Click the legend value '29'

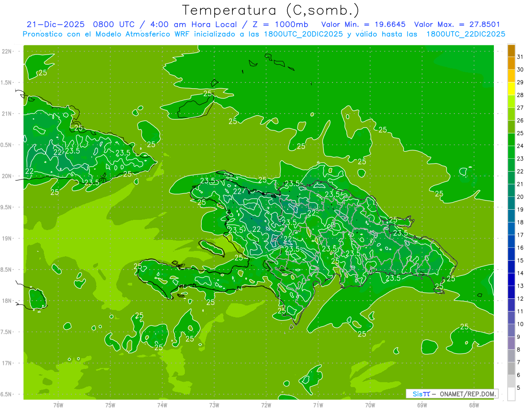pos(520,82)
